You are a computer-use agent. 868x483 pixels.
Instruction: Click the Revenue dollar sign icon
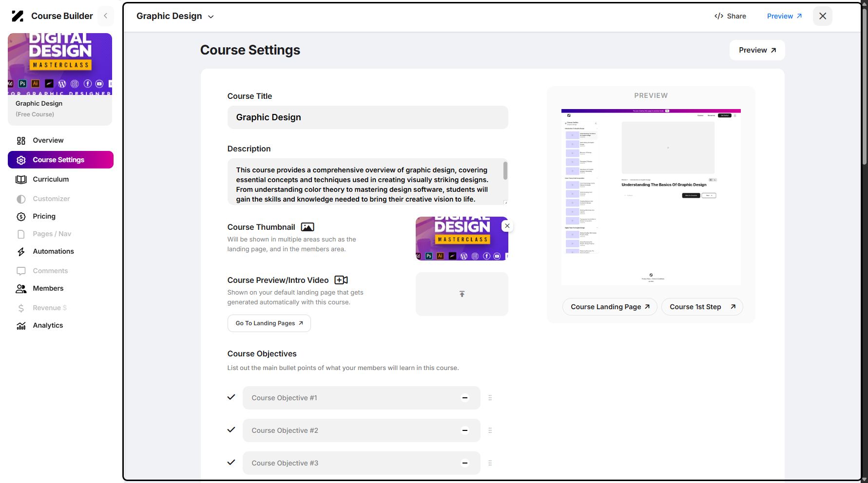(x=21, y=308)
